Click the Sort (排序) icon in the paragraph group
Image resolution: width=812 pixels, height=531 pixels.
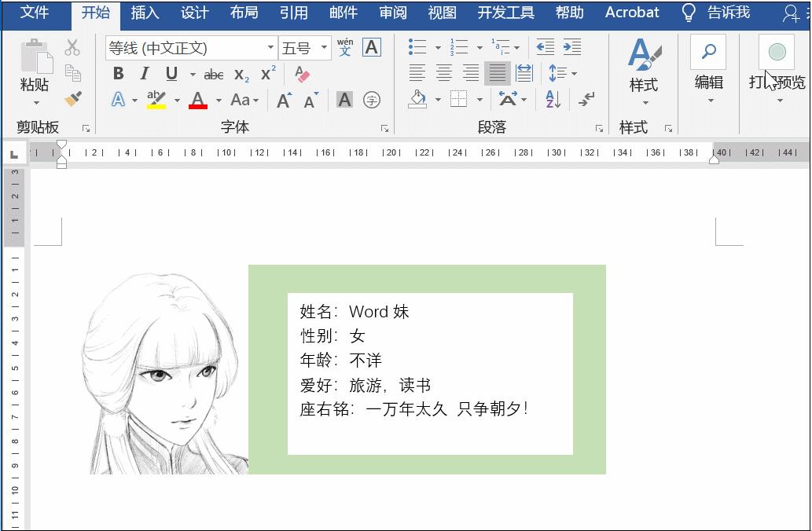coord(553,100)
